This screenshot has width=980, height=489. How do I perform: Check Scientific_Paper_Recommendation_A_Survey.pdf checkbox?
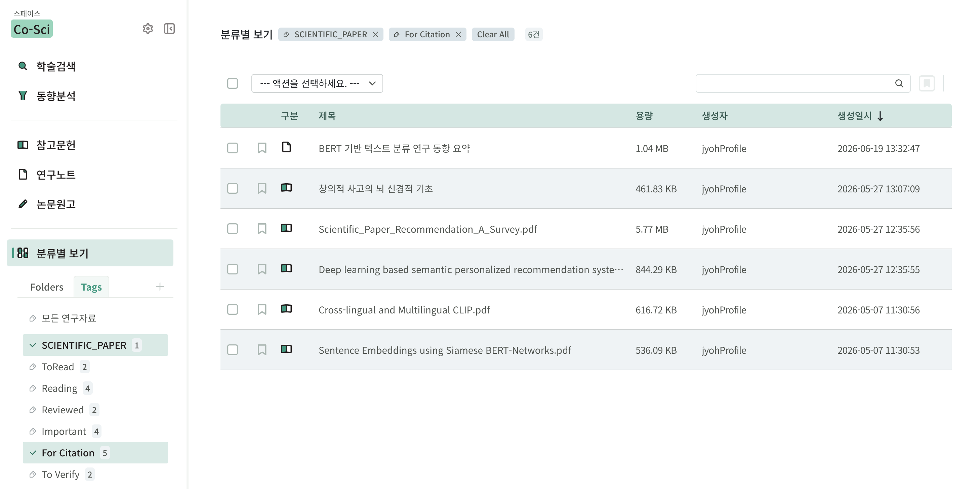(x=233, y=228)
